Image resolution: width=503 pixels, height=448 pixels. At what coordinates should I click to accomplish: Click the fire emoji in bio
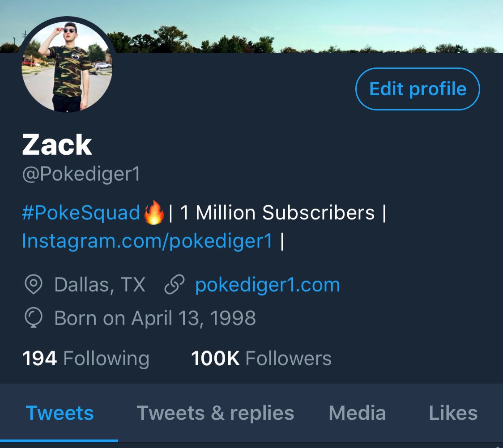(154, 212)
